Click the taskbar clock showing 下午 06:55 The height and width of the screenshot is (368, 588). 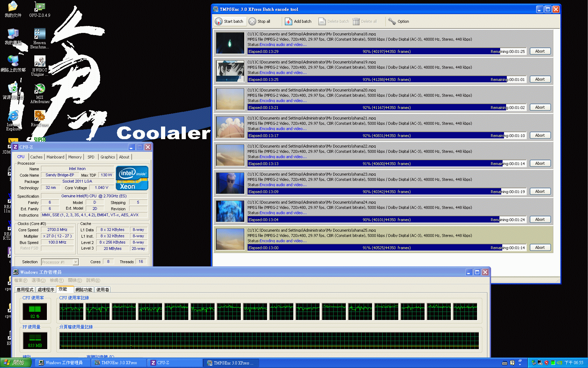(x=574, y=363)
